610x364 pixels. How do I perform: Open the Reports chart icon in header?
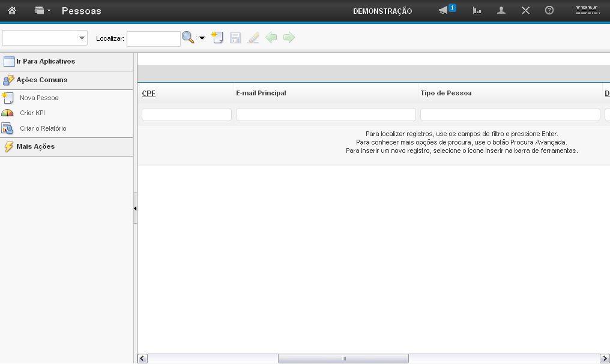click(x=477, y=11)
